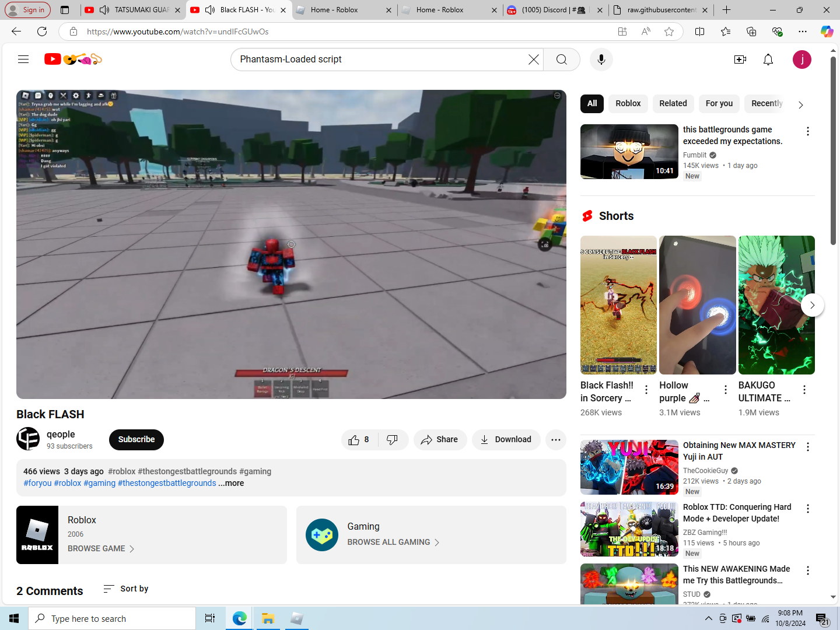Open File Explorer from taskbar

(268, 618)
